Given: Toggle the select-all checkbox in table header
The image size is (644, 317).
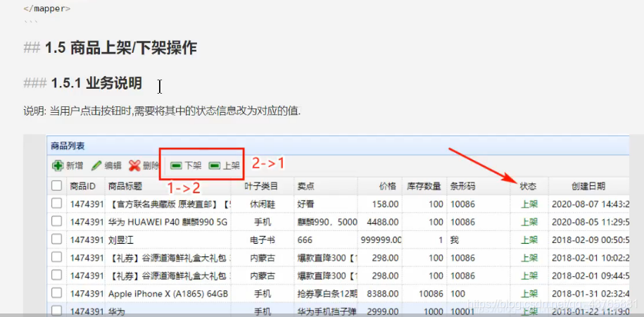Looking at the screenshot, I should pos(57,186).
